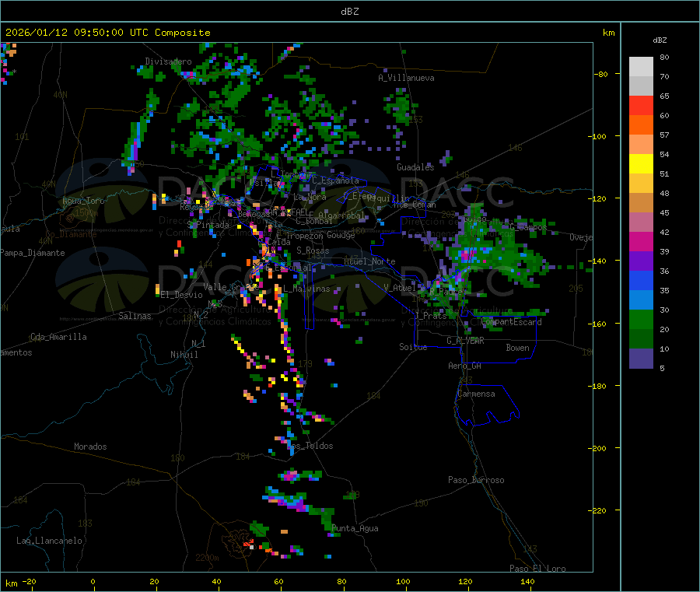
Task: Click the 0 km horizontal axis tick
Action: [93, 581]
